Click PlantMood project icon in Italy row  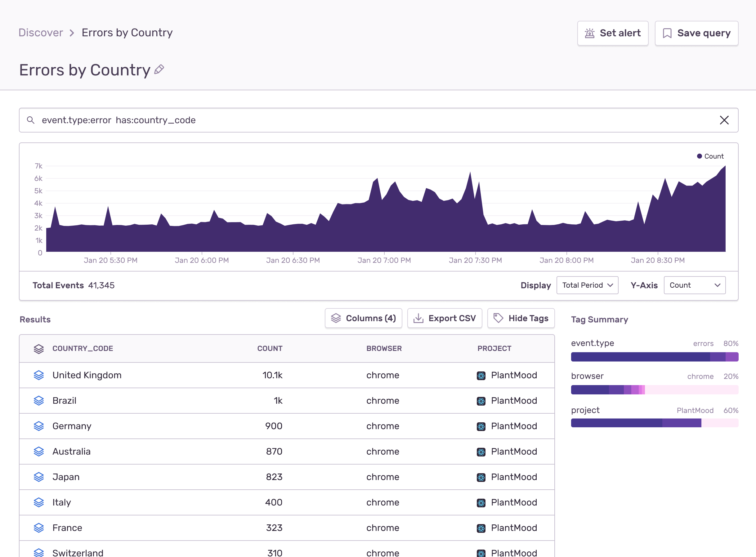481,502
